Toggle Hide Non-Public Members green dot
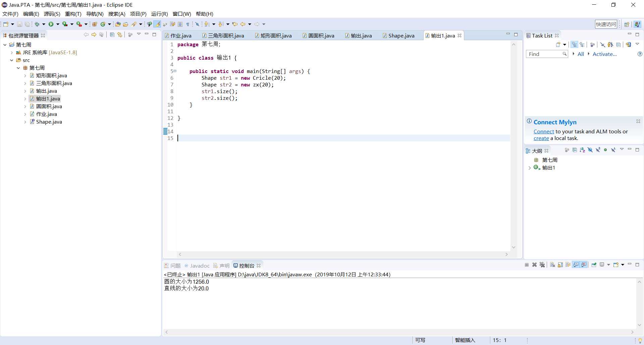Screen dimensions: 644x345 [605, 150]
